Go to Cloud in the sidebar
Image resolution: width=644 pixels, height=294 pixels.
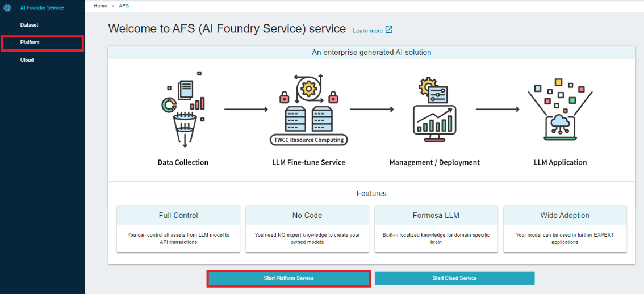[x=27, y=60]
